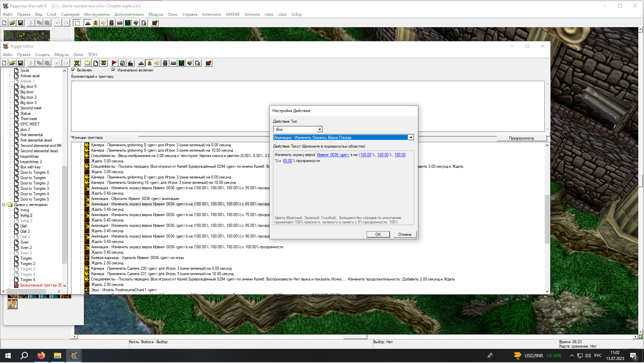Open the TESH menu in Trigger Editor
This screenshot has width=644, height=363.
92,55
